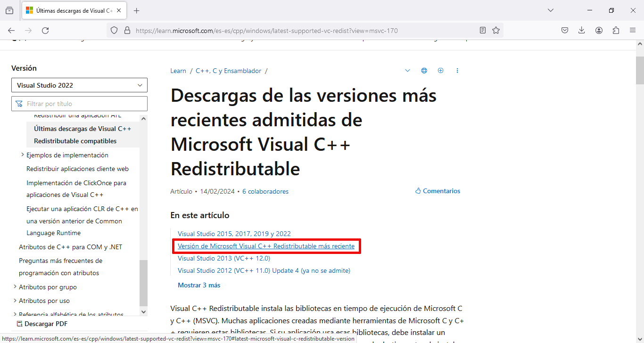Click the article date 14/02/2024
Image resolution: width=644 pixels, height=343 pixels.
click(217, 191)
